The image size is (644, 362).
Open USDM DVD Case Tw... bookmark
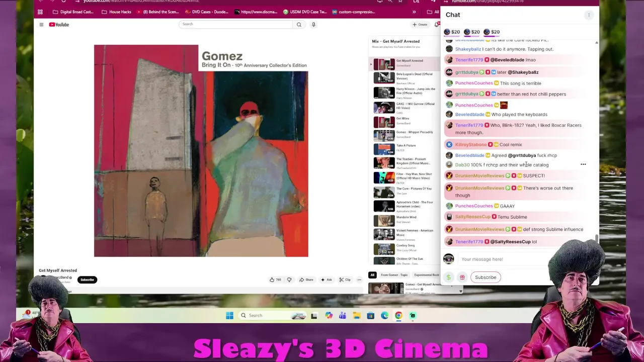point(304,12)
